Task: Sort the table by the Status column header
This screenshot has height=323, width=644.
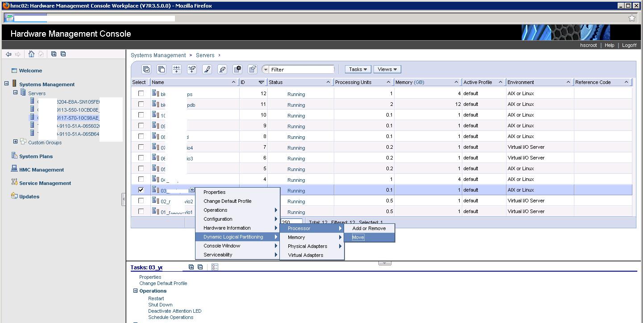Action: 276,82
